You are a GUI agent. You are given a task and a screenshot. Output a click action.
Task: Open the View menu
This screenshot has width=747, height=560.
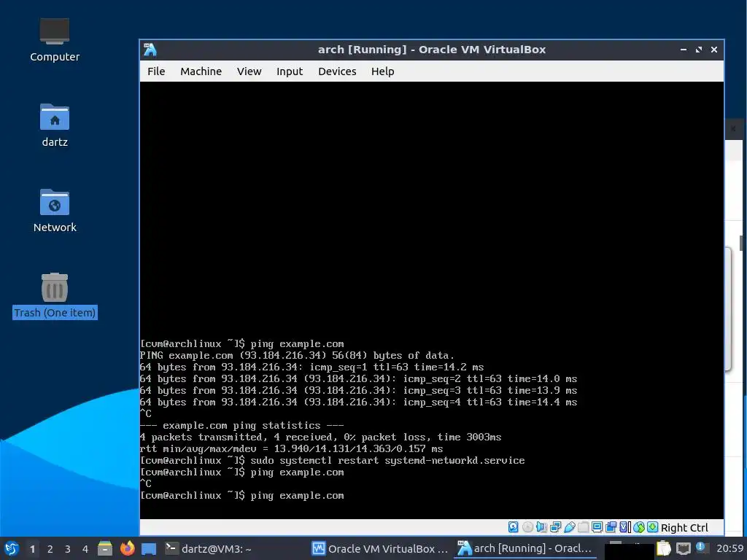pyautogui.click(x=249, y=71)
